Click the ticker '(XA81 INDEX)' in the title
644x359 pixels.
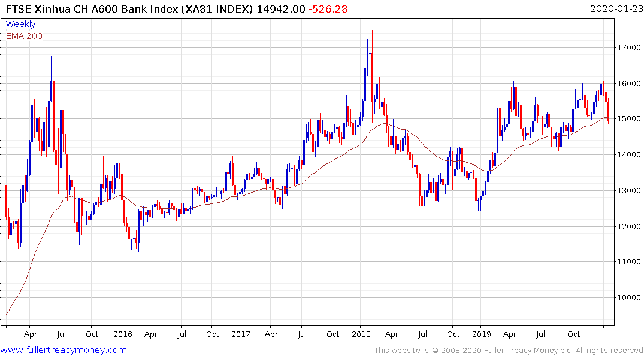point(217,9)
